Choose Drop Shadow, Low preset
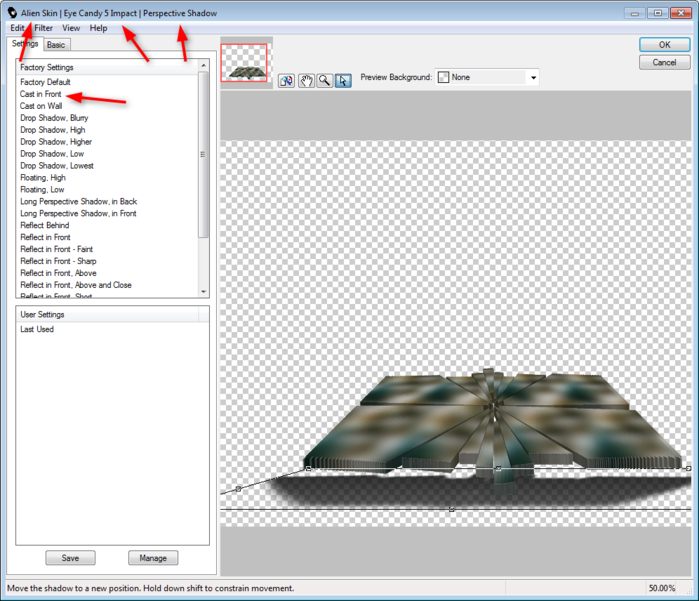Viewport: 699px width, 601px height. [52, 154]
